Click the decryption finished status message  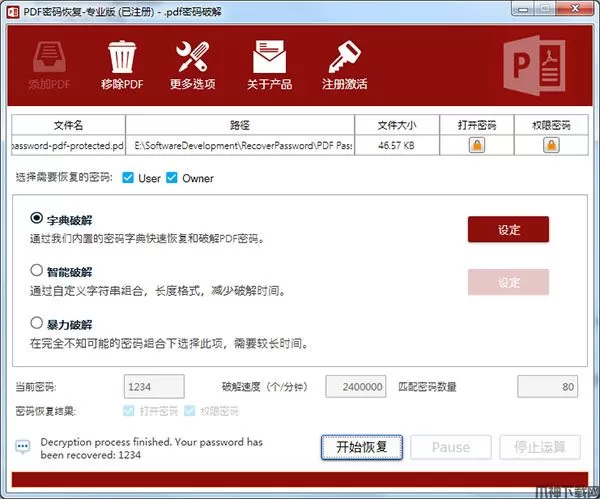tap(152, 448)
